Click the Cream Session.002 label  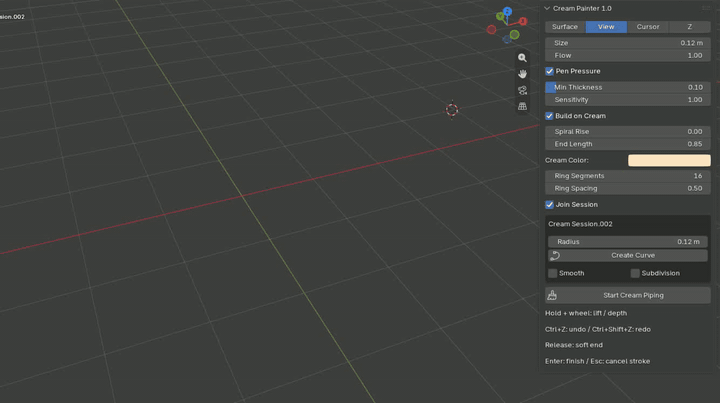[x=580, y=224]
